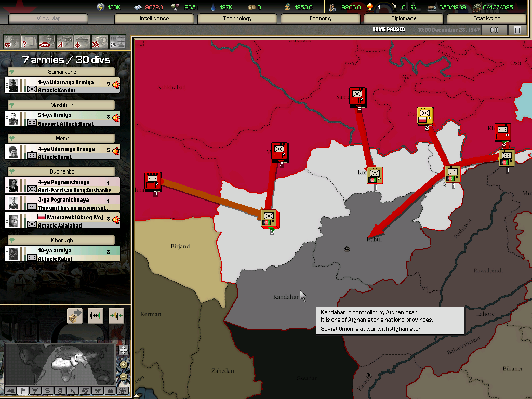
Task: Open the Technology tab
Action: [237, 19]
